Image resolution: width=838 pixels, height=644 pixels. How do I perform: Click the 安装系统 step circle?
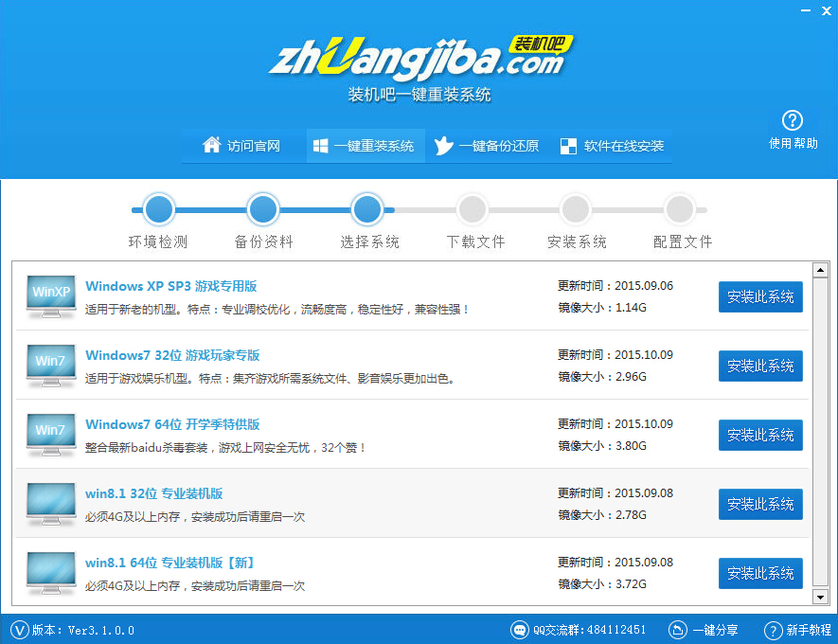tap(576, 209)
